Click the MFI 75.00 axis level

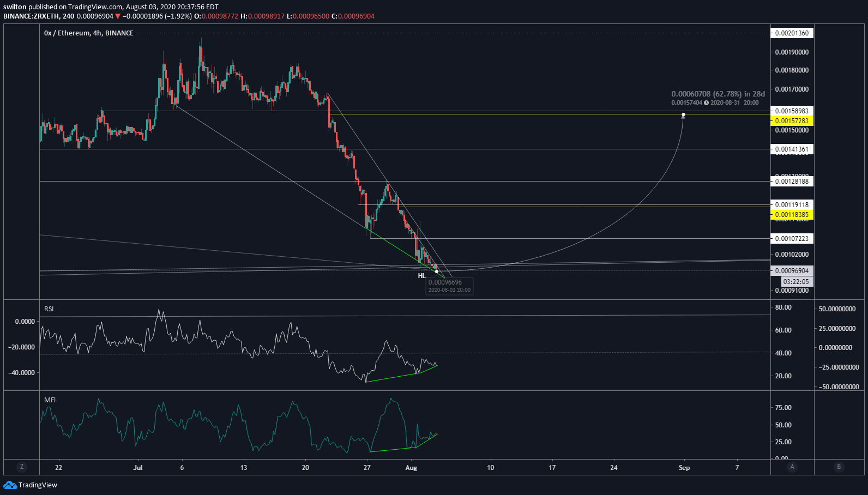coord(783,408)
